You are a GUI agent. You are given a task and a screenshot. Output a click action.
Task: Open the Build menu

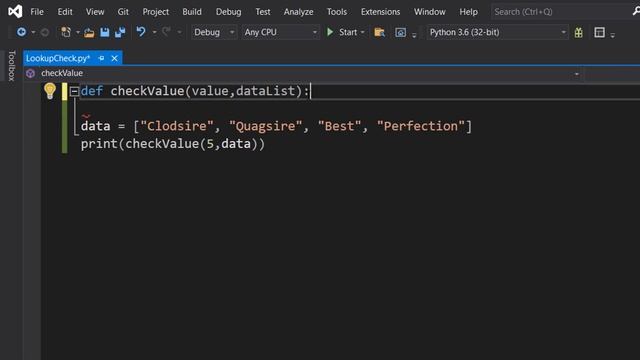click(192, 12)
